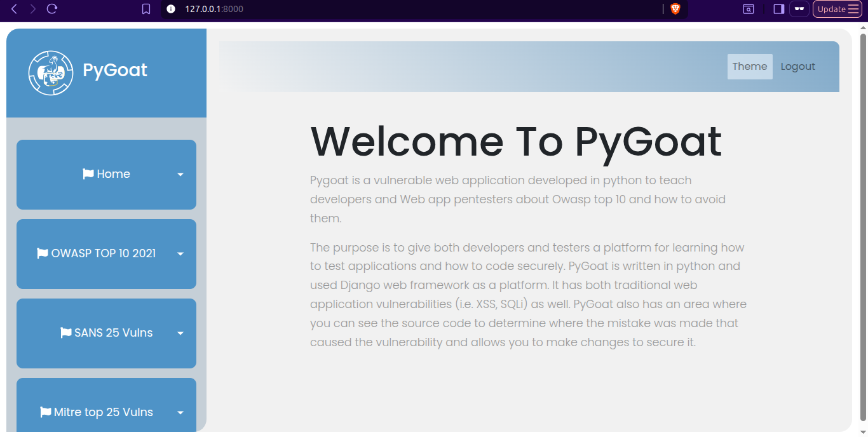
Task: Click the paragraph starting 'Pygoat is a vulnerable'
Action: coord(518,199)
